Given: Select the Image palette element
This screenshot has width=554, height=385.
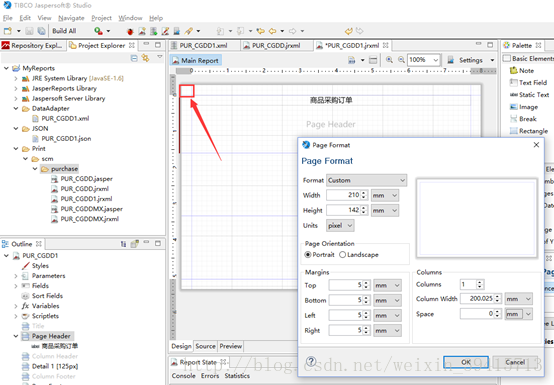Looking at the screenshot, I should [524, 107].
